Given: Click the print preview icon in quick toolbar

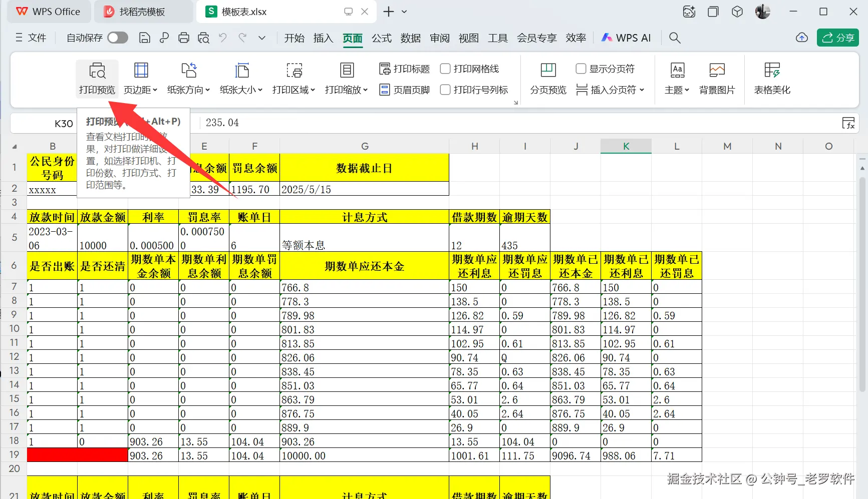Looking at the screenshot, I should click(x=203, y=38).
